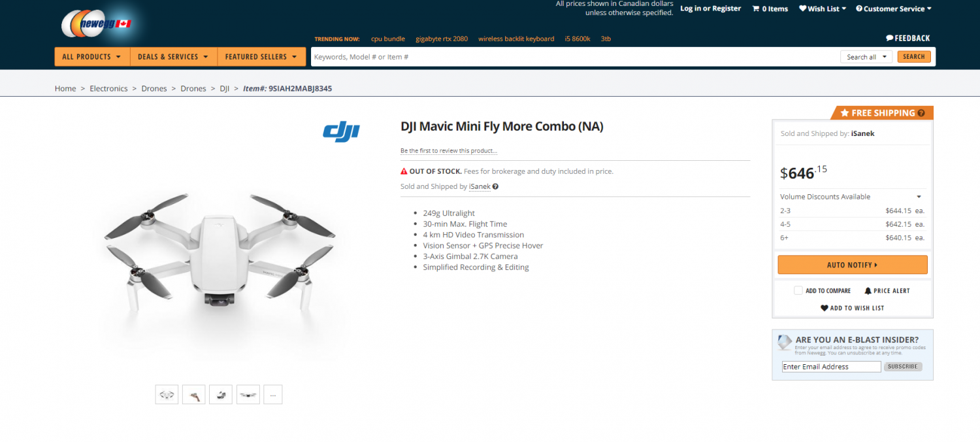980x442 pixels.
Task: Check the Add to Compare checkbox
Action: 798,290
